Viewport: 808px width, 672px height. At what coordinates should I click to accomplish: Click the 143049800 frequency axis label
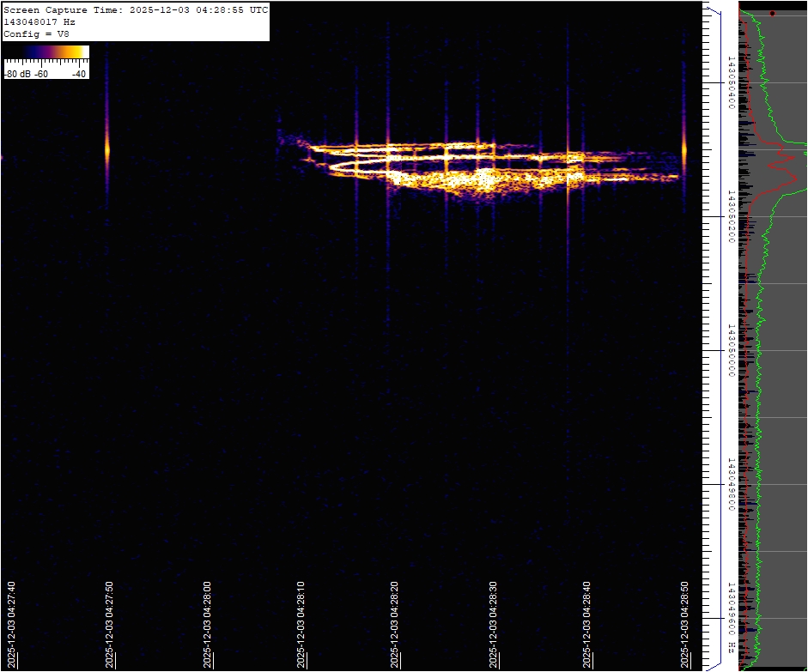click(x=731, y=484)
